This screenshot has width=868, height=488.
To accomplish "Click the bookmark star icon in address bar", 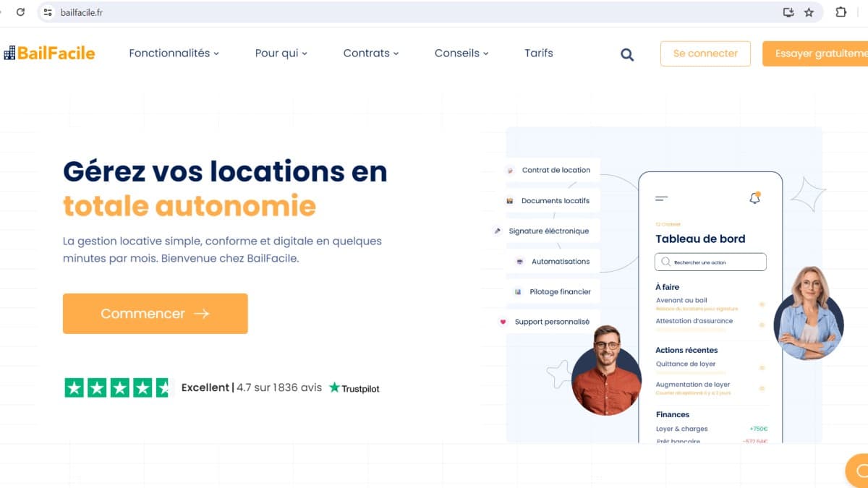I will [809, 12].
